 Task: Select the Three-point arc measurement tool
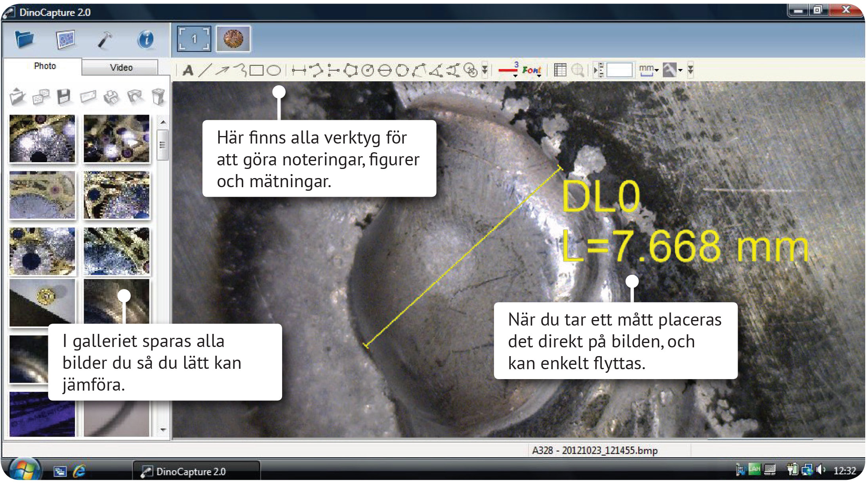click(x=419, y=70)
